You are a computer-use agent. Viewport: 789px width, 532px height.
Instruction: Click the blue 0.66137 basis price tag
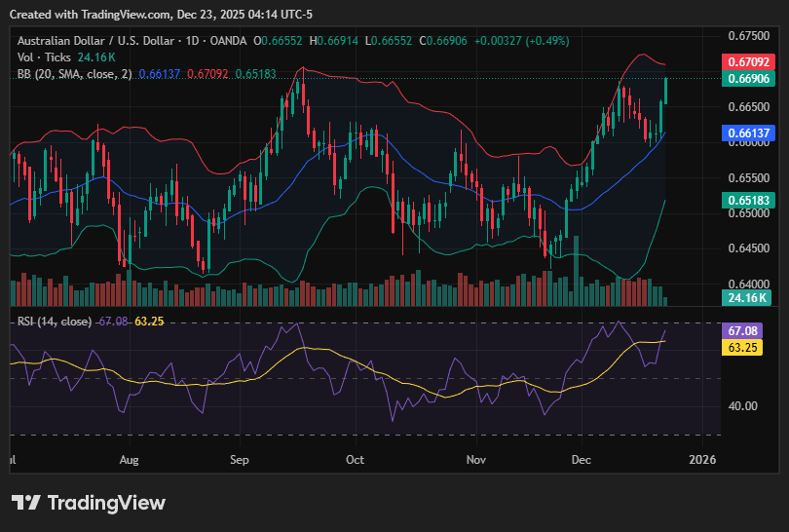744,133
